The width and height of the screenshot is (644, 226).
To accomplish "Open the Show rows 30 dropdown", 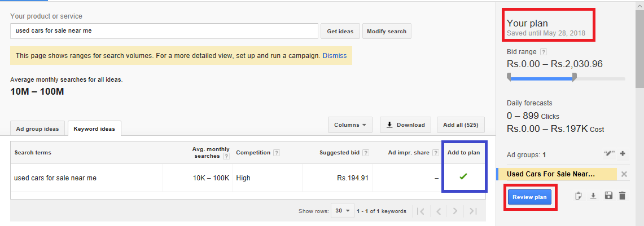I will coord(342,211).
